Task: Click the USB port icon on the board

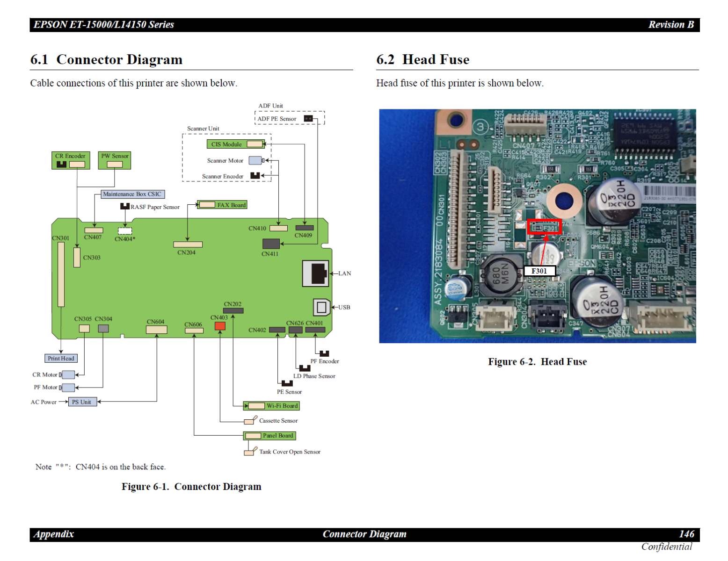Action: (x=321, y=307)
